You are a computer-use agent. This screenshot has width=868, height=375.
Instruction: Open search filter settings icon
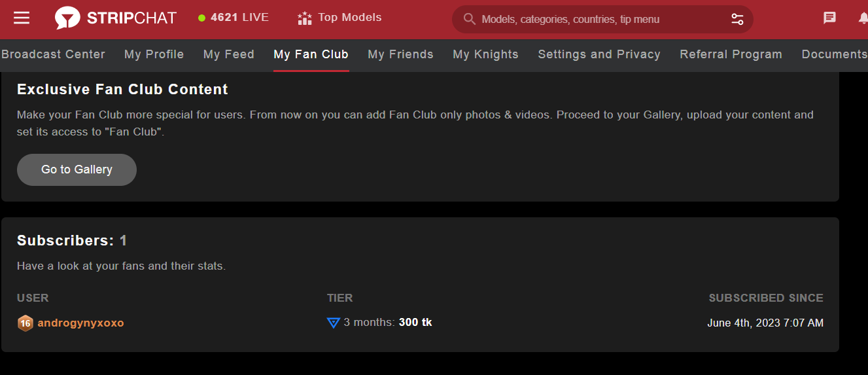(737, 19)
